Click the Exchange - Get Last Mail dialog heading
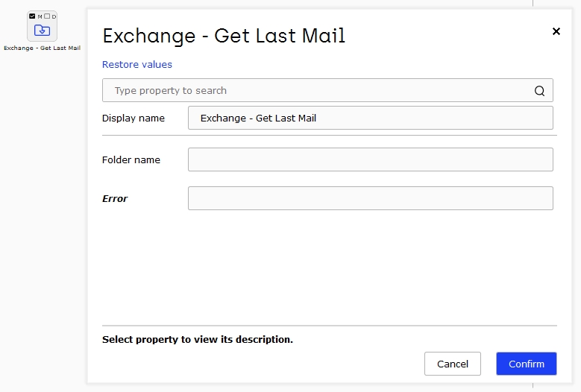This screenshot has height=392, width=581. 224,36
